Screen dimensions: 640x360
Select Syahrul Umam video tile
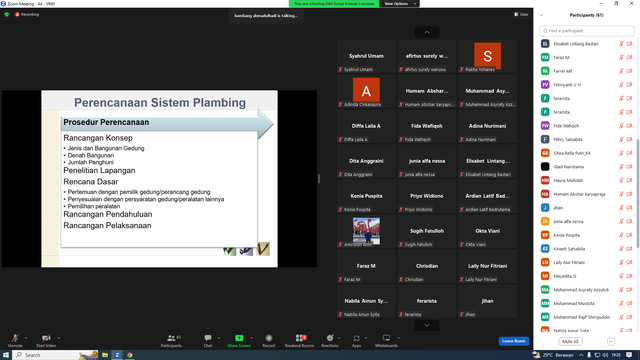pyautogui.click(x=366, y=56)
